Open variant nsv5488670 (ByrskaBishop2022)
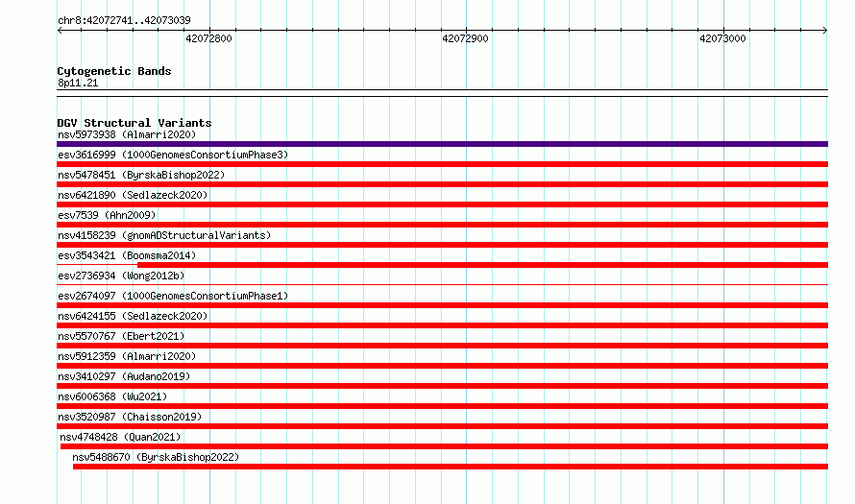This screenshot has height=504, width=855. (x=156, y=457)
